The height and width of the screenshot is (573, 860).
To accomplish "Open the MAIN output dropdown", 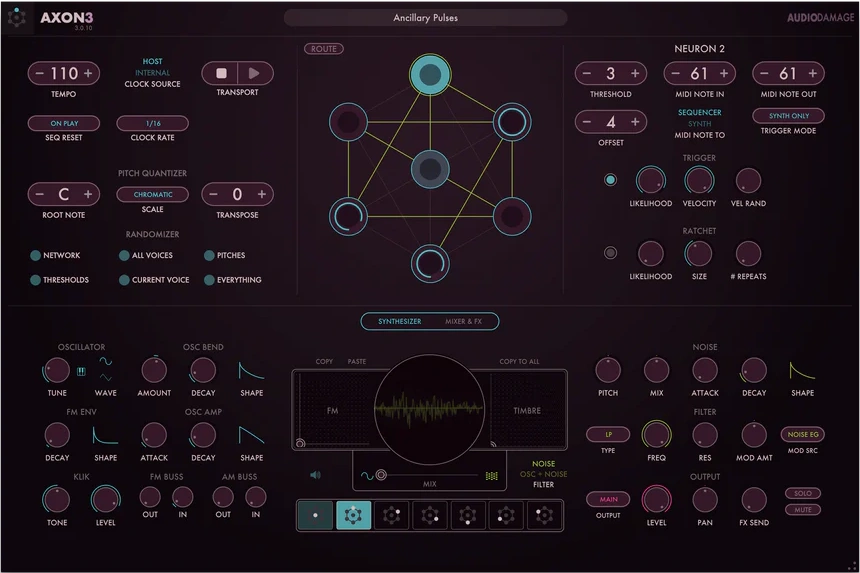I will click(608, 500).
